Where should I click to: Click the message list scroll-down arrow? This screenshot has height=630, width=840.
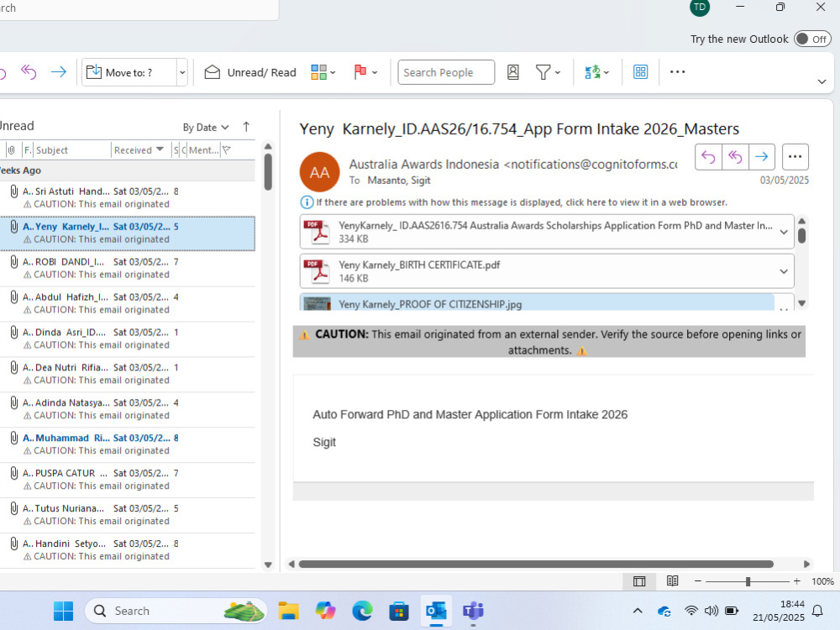point(269,564)
